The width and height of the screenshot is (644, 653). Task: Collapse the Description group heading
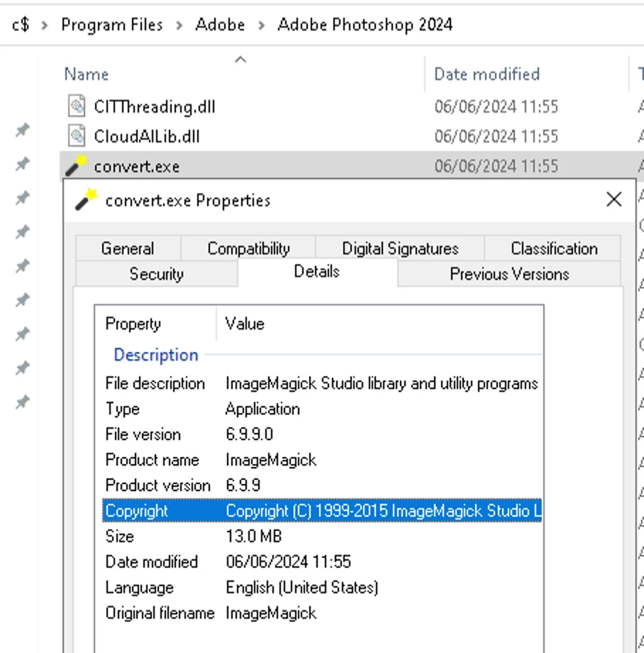click(156, 355)
